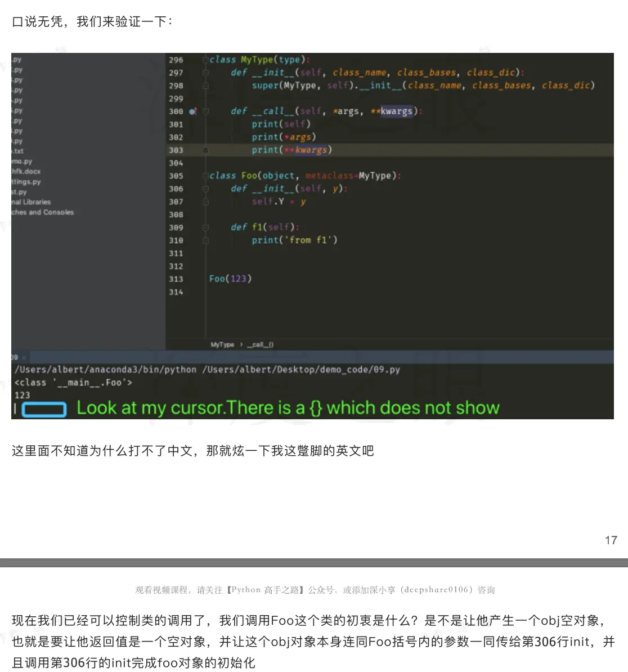Open mo.py in the project tree

tap(22, 162)
